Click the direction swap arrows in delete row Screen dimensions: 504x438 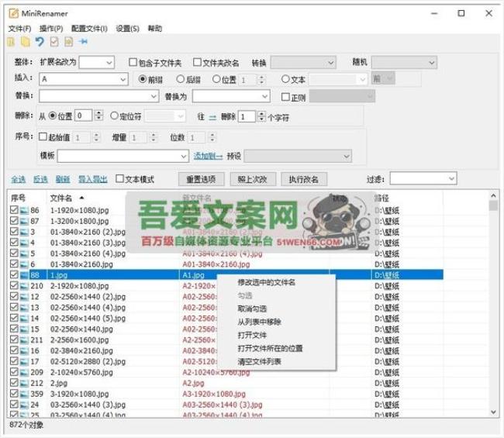[x=212, y=117]
